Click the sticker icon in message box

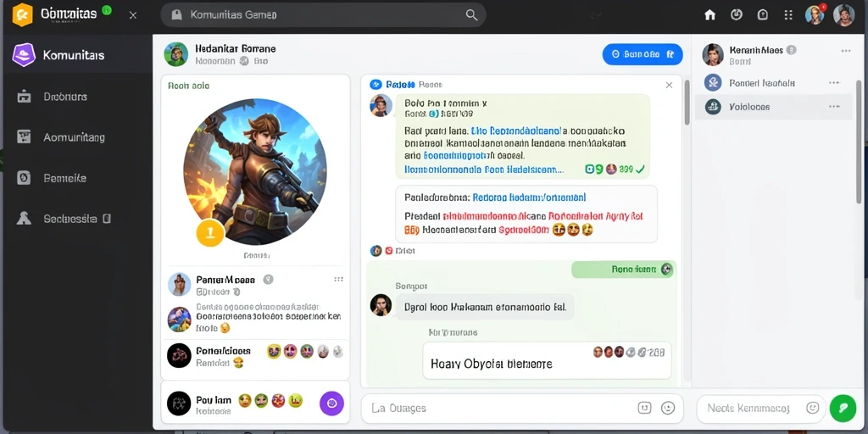pos(644,408)
